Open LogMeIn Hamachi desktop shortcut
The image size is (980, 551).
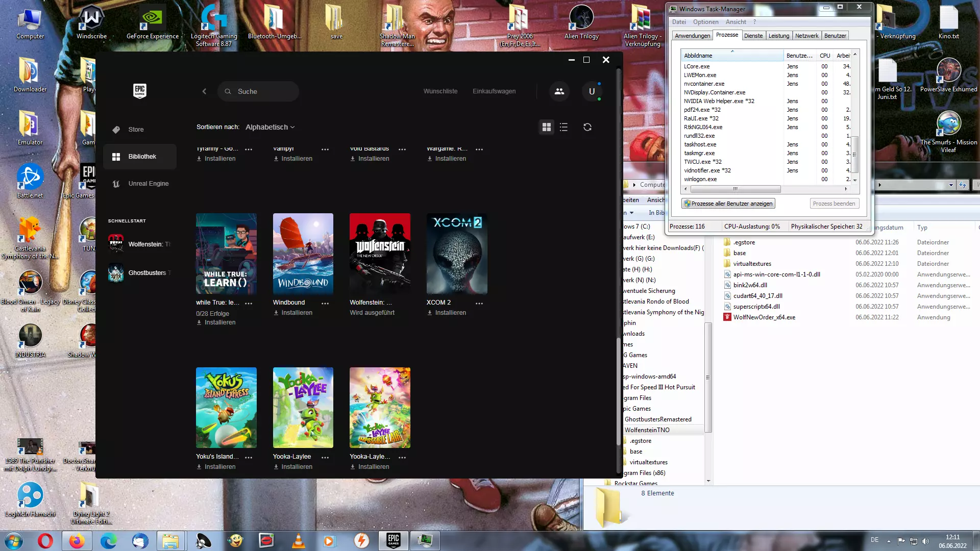point(30,500)
